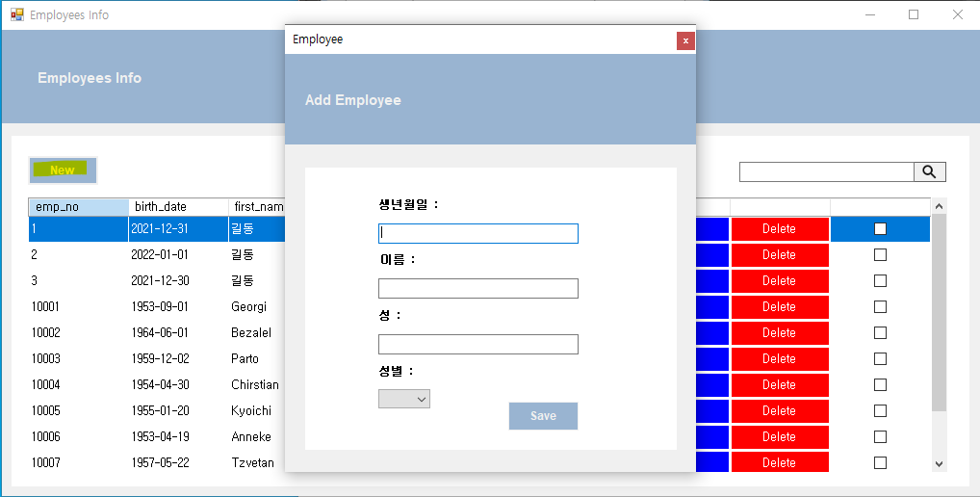Tick the checkbox in row 10006
980x497 pixels.
pos(880,436)
